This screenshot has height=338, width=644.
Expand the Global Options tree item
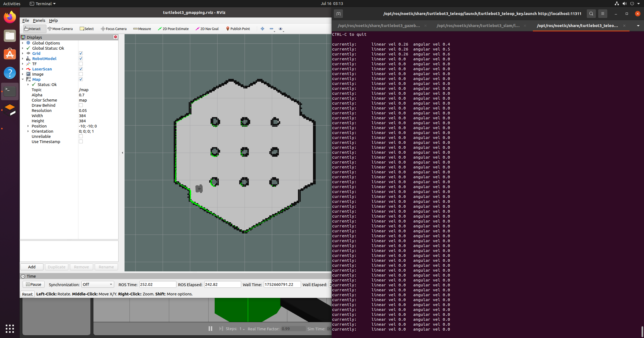(23, 43)
